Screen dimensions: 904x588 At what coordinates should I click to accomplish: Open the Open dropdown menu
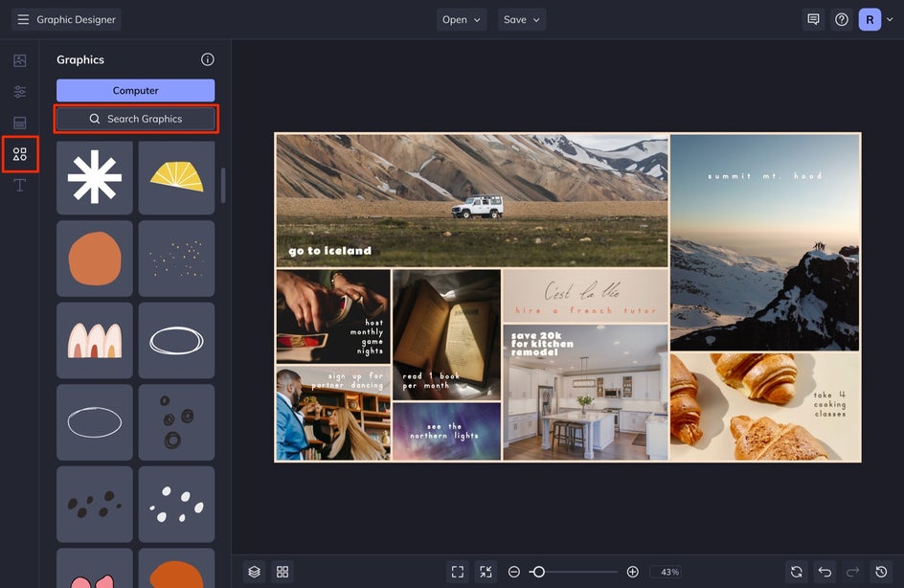(x=462, y=19)
